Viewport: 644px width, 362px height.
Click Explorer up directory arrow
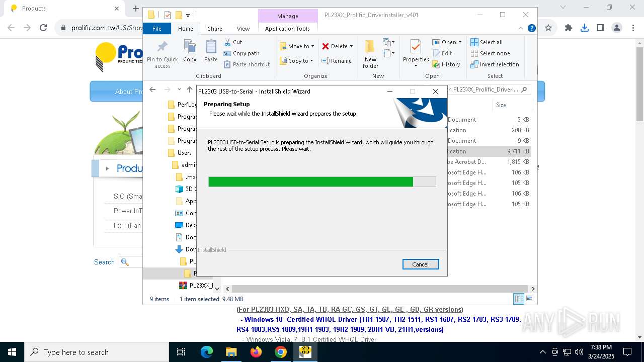click(189, 89)
